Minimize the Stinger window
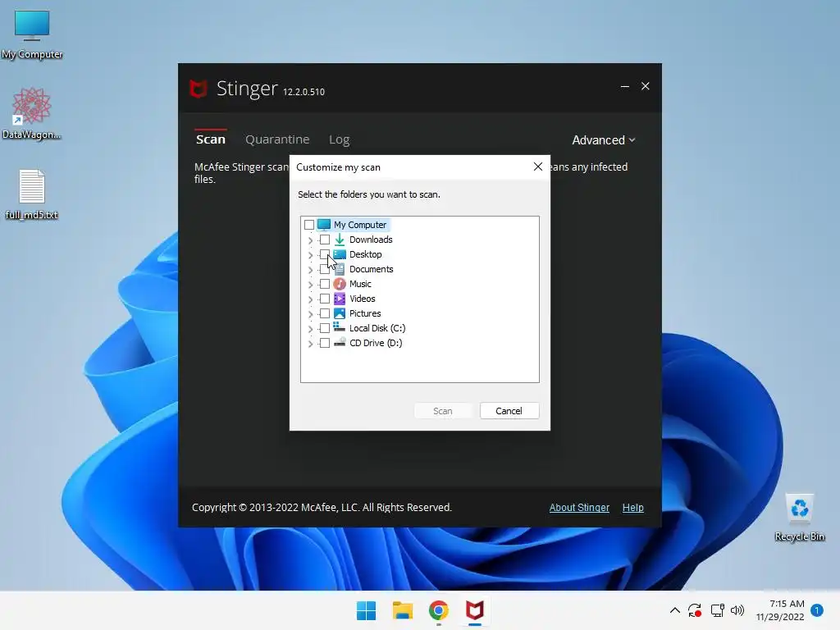Viewport: 840px width, 630px height. click(624, 86)
